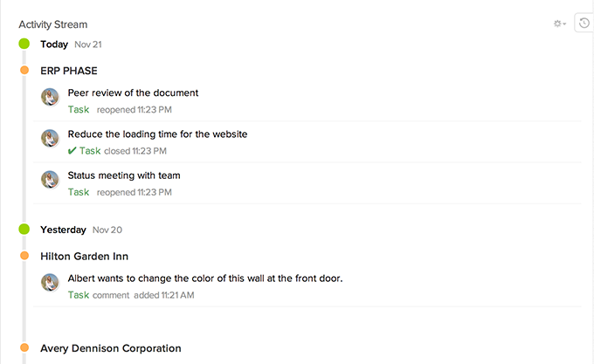Click orange marker beside Avery Dennison Corporation

coord(24,347)
